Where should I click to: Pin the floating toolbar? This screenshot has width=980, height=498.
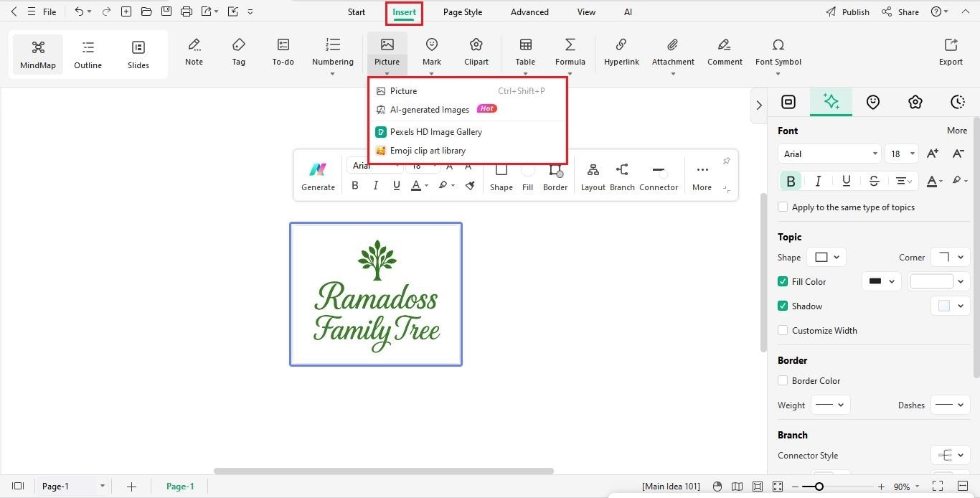tap(726, 161)
